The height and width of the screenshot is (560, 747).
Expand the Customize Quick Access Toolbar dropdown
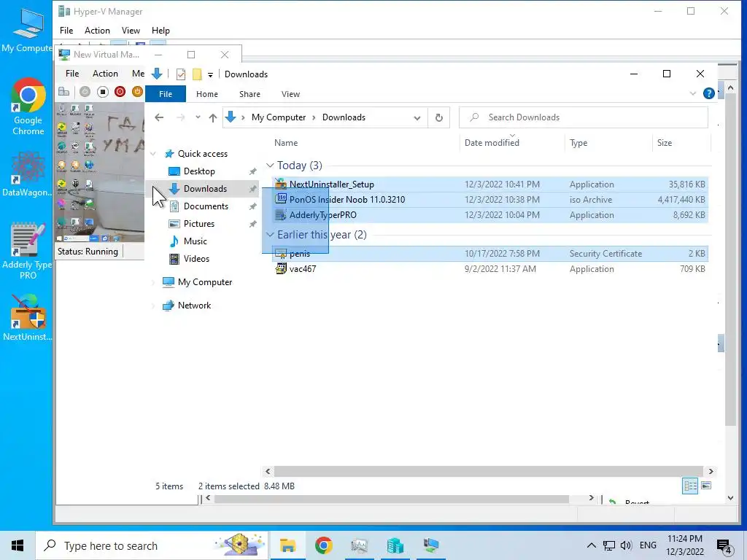pos(210,75)
